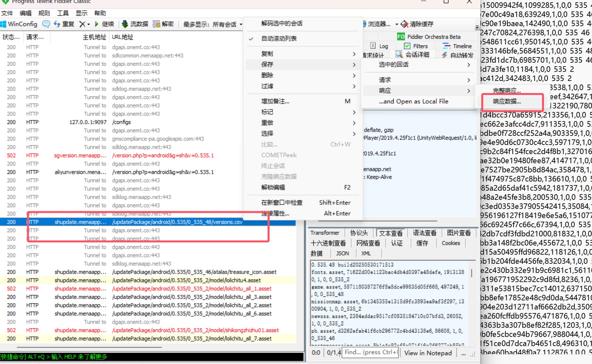Choose 在新窗口中检查 in the context menu

(303, 202)
